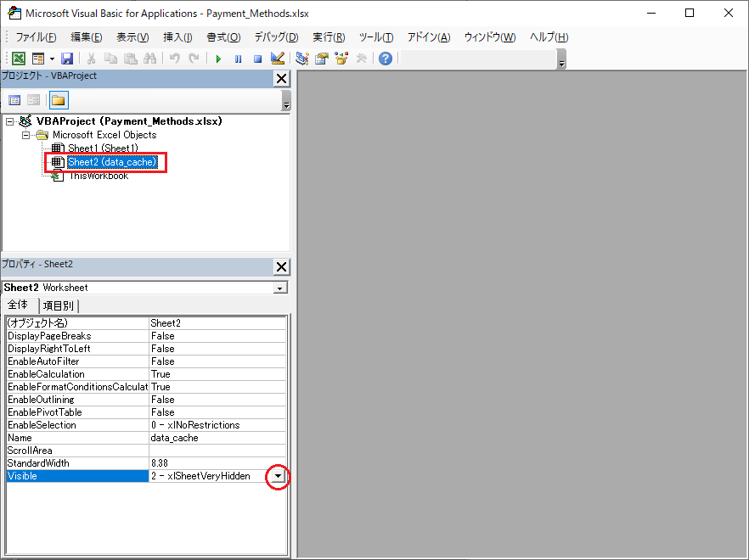
Task: Click View Object icon in project panel
Action: 33,100
